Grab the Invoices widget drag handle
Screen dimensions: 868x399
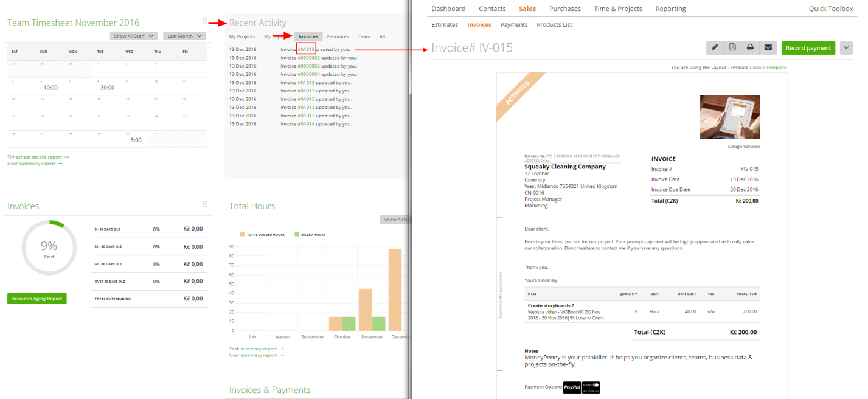204,204
